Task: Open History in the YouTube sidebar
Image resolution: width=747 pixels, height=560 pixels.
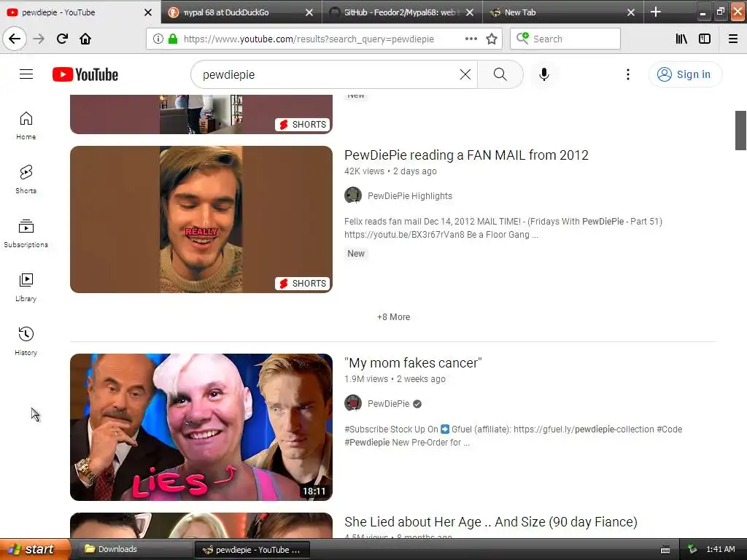Action: point(26,341)
